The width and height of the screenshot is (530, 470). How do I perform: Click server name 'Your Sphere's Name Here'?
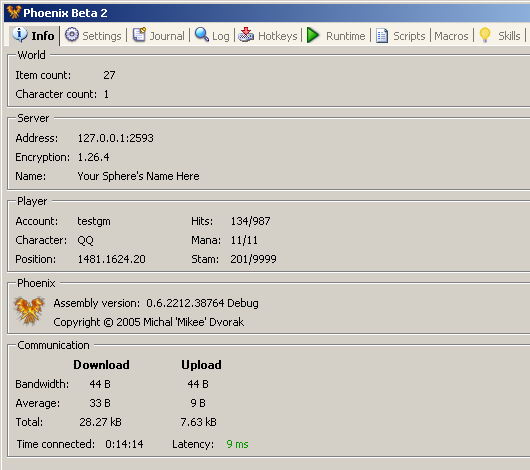[138, 176]
